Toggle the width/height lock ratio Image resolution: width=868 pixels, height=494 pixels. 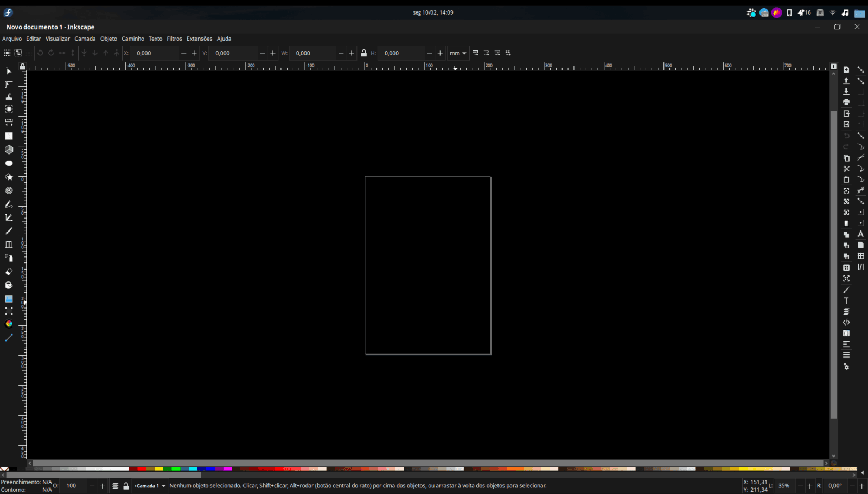[363, 53]
